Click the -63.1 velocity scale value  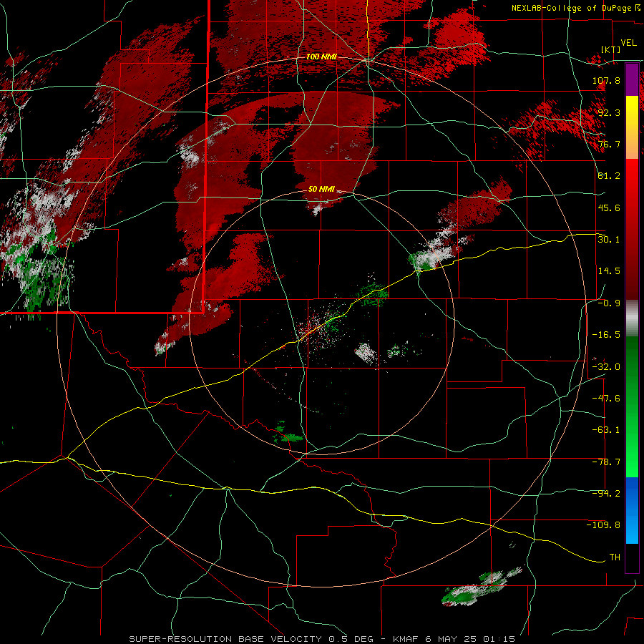[x=606, y=430]
